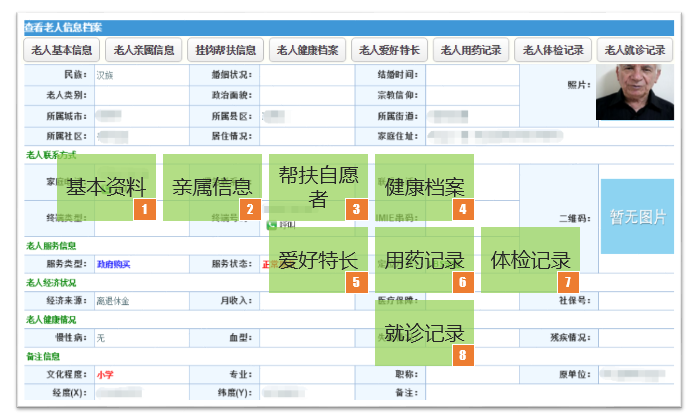Image resolution: width=690 pixels, height=415 pixels.
Task: Click the orange number 3 badge
Action: [x=356, y=209]
